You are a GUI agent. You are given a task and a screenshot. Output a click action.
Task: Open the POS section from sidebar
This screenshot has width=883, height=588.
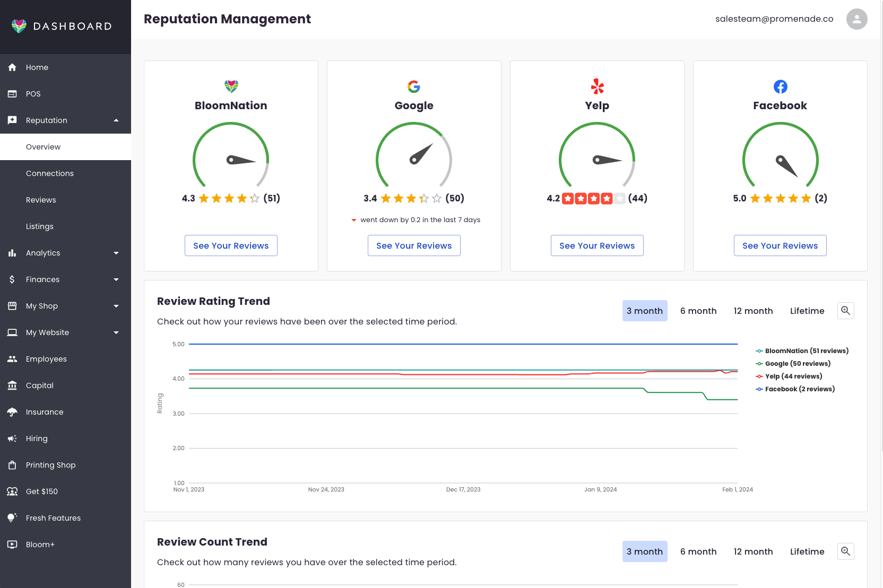(x=33, y=93)
